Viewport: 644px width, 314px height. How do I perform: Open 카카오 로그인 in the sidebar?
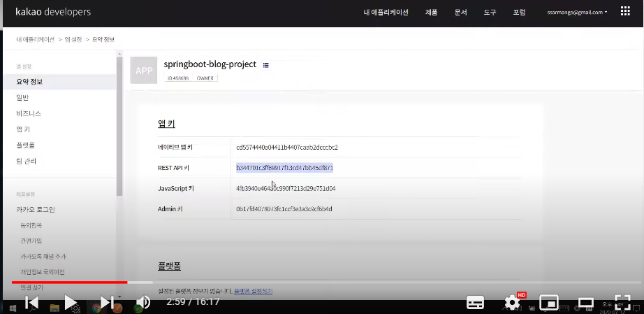tap(36, 209)
